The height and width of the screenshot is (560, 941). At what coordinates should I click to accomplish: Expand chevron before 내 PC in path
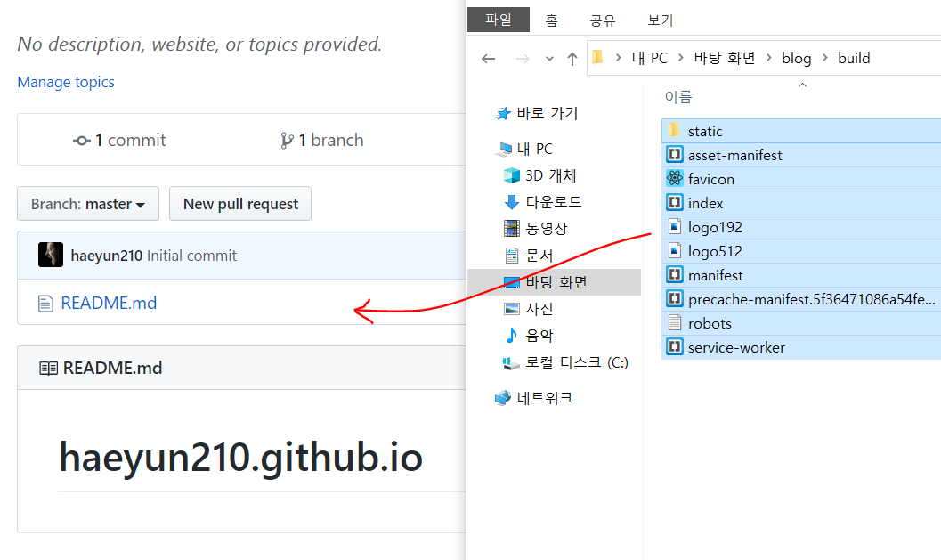coord(618,58)
